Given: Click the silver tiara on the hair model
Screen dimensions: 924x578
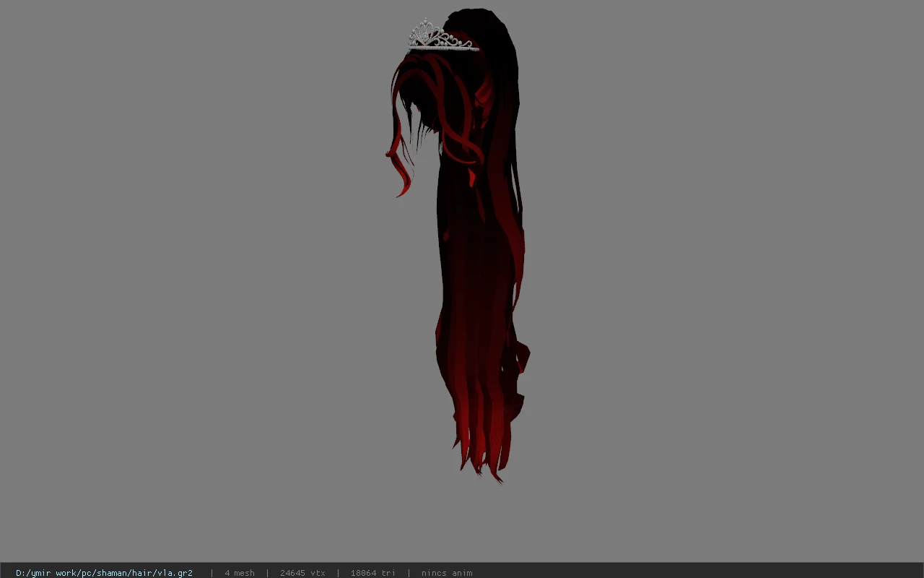Looking at the screenshot, I should point(442,36).
